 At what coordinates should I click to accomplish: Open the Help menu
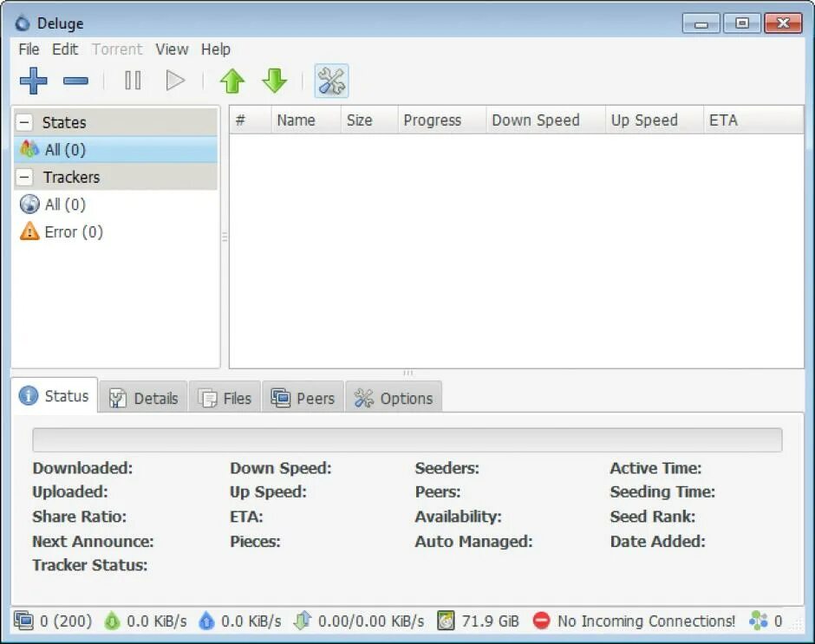[216, 49]
